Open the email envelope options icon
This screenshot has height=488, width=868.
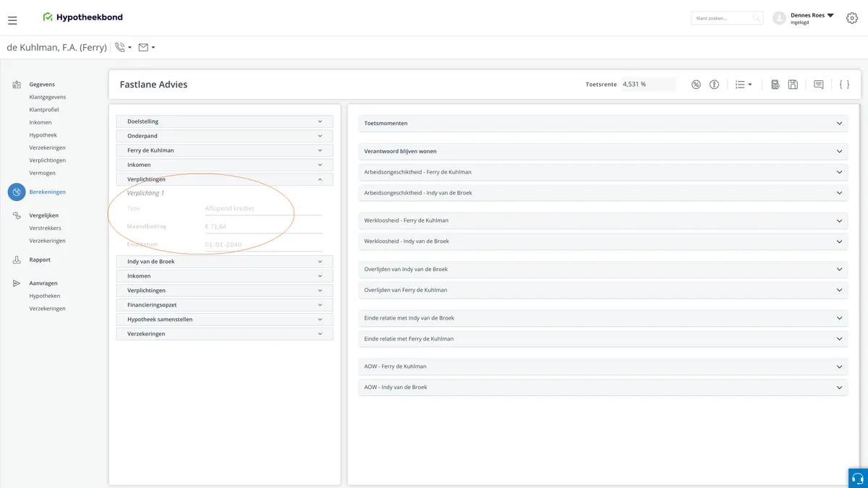[x=143, y=48]
